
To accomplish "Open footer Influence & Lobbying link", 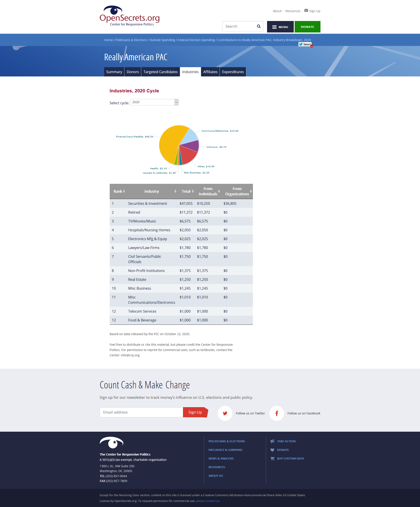I will click(225, 450).
